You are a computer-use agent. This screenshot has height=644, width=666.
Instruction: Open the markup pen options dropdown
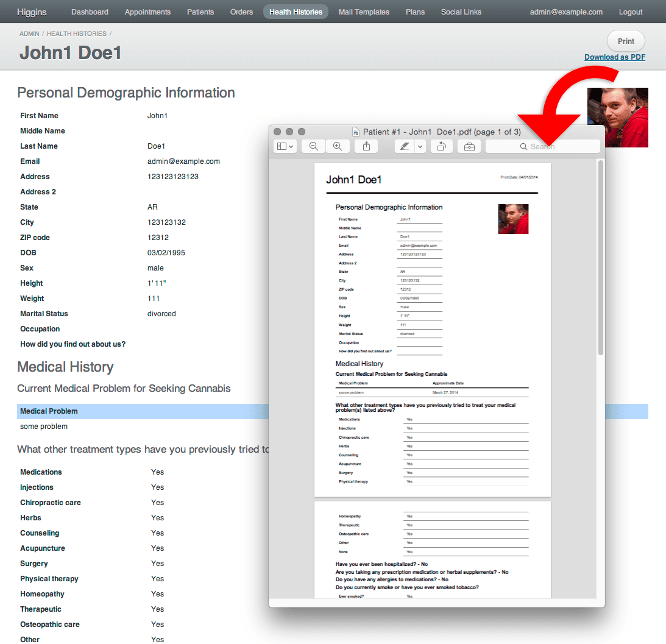420,147
